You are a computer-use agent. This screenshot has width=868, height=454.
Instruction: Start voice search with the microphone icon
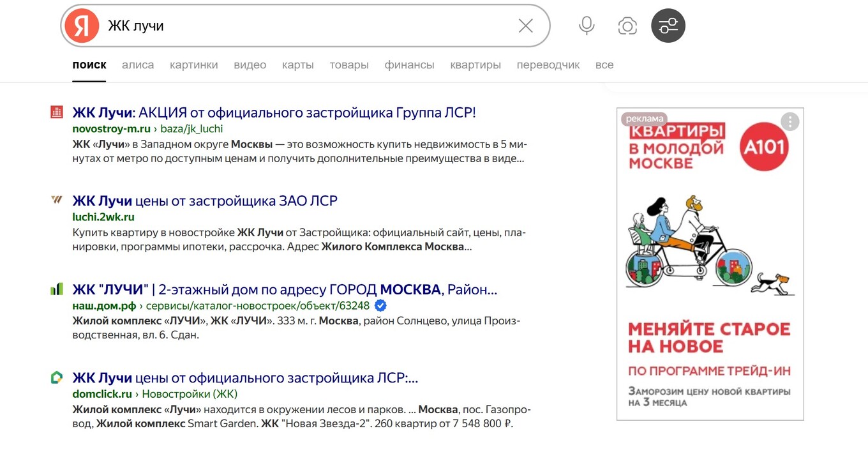587,26
